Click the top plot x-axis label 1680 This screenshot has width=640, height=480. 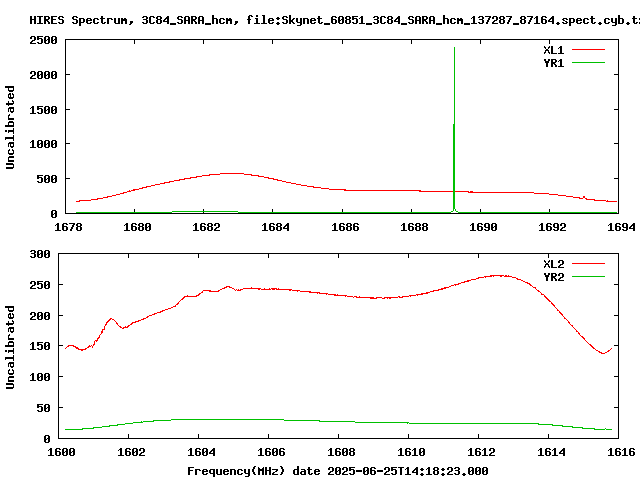click(x=137, y=227)
